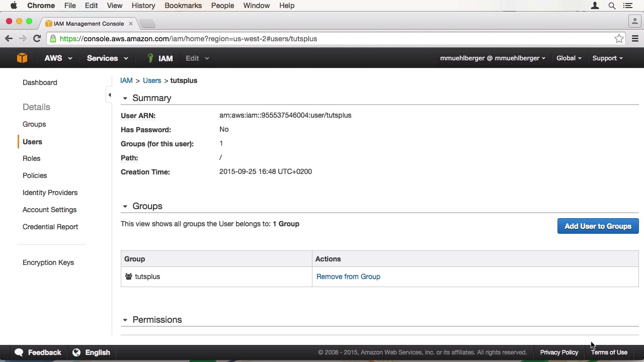The width and height of the screenshot is (644, 362).
Task: Open the AWS dropdown menu
Action: (x=58, y=58)
